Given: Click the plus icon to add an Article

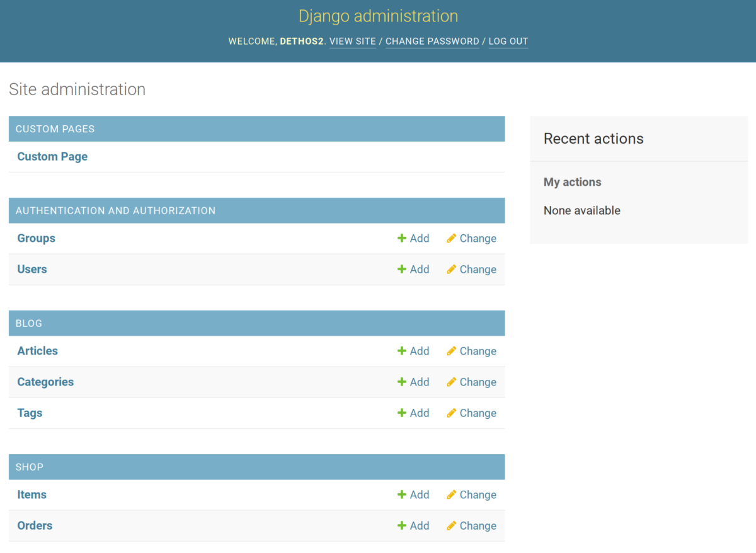Looking at the screenshot, I should pyautogui.click(x=401, y=351).
